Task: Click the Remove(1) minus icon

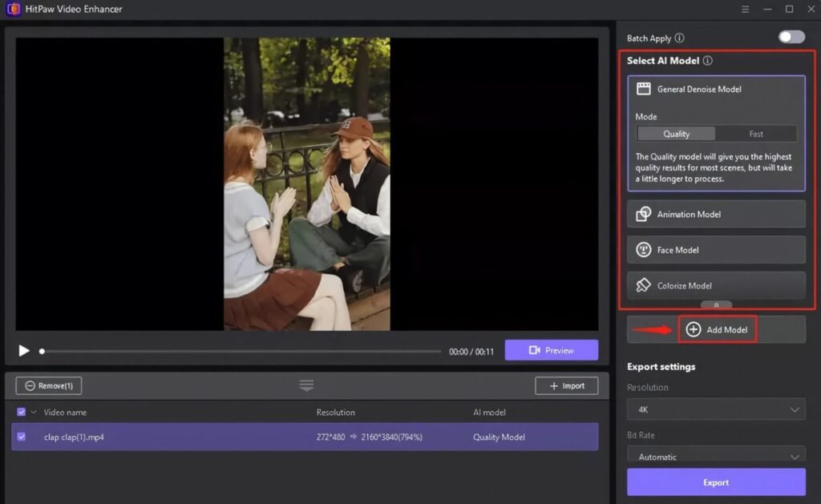Action: pos(31,385)
